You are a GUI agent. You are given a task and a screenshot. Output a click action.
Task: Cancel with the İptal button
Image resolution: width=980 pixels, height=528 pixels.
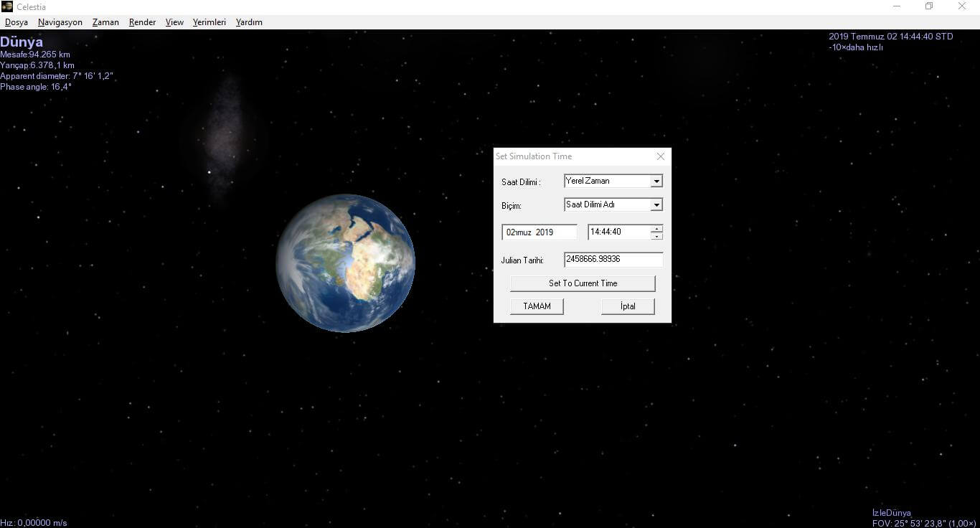coord(628,306)
